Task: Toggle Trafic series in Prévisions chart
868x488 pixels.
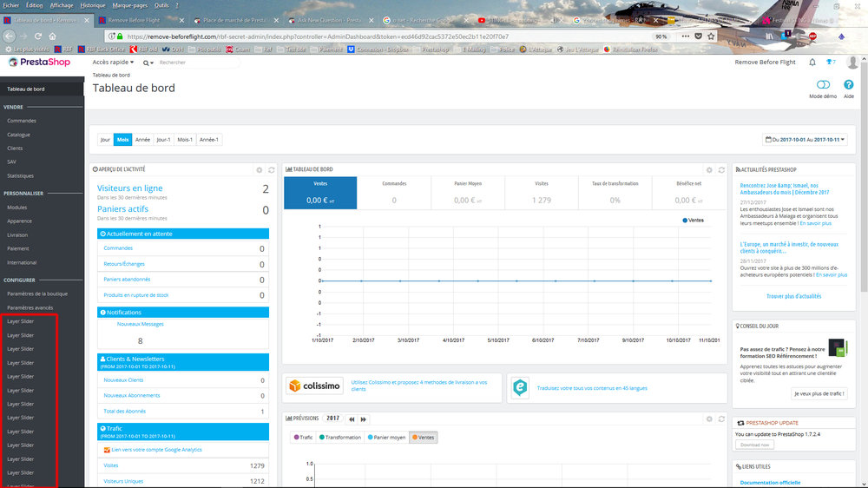Action: (x=304, y=437)
